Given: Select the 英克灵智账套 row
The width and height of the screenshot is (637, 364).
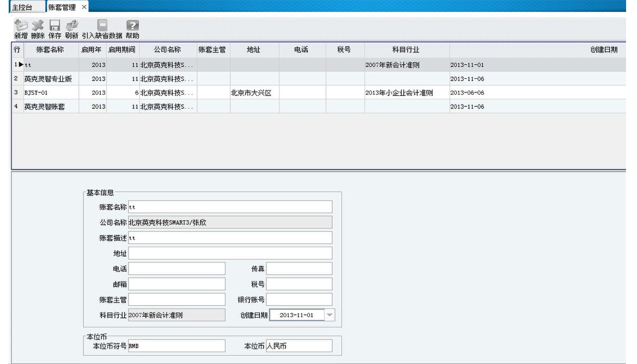Looking at the screenshot, I should (318, 106).
